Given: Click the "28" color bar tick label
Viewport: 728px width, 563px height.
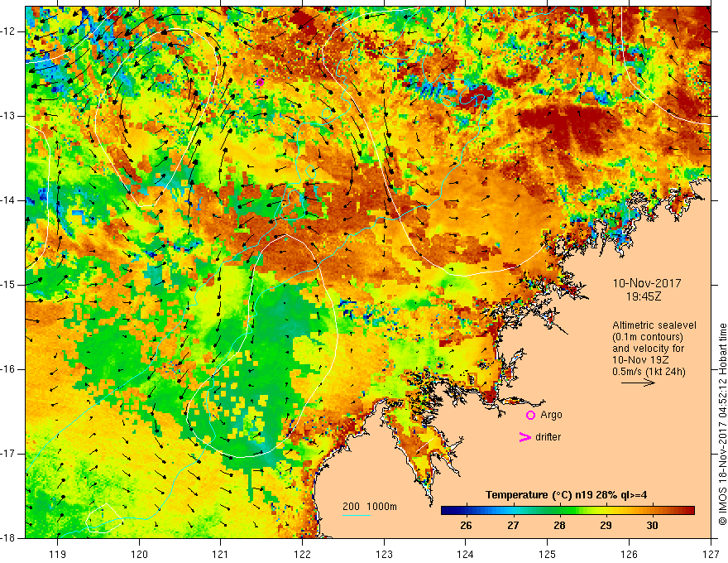Looking at the screenshot, I should [x=559, y=526].
